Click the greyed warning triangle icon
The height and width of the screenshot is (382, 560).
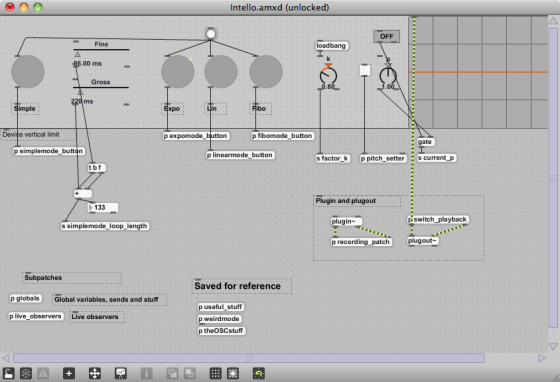tap(43, 373)
